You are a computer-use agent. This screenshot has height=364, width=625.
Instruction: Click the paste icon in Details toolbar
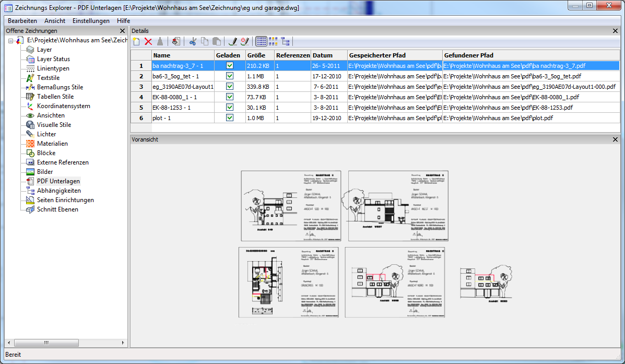[x=217, y=41]
